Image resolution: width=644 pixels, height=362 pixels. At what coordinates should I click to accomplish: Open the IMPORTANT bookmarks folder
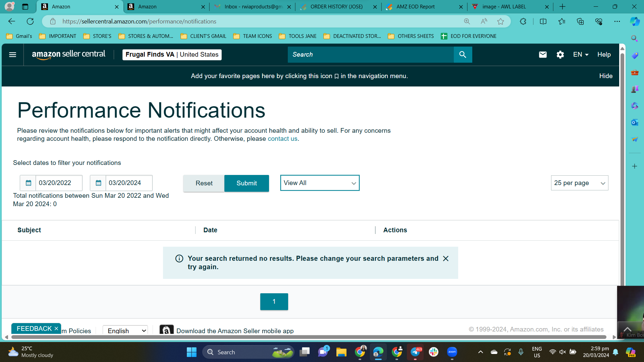point(58,36)
